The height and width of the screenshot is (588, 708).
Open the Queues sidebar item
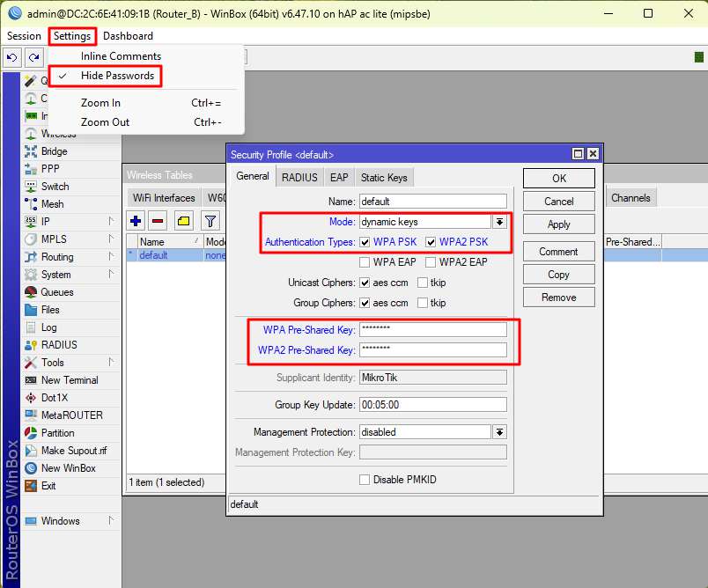point(56,292)
